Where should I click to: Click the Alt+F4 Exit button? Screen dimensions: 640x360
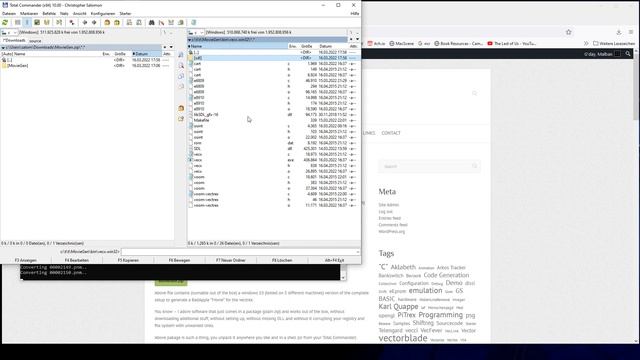point(334,260)
